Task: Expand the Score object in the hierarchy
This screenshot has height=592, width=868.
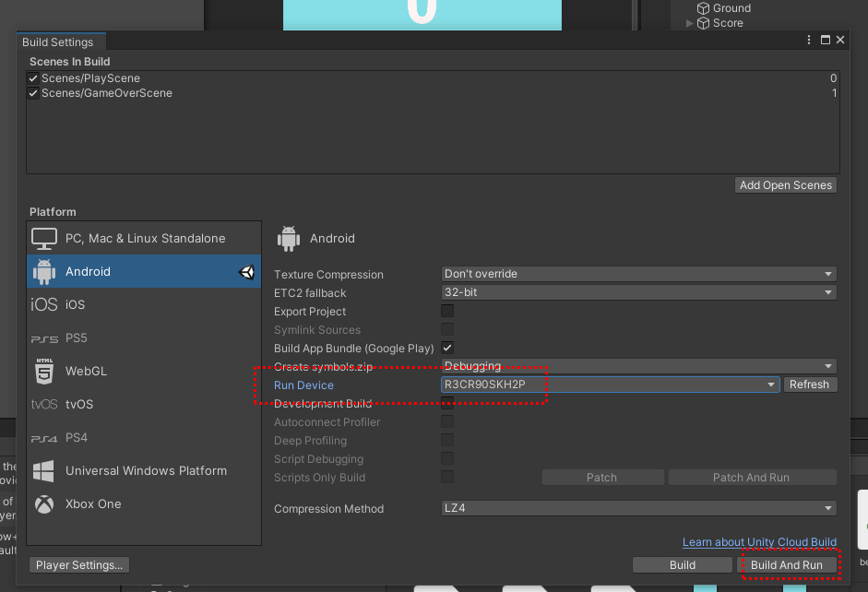Action: pyautogui.click(x=689, y=23)
